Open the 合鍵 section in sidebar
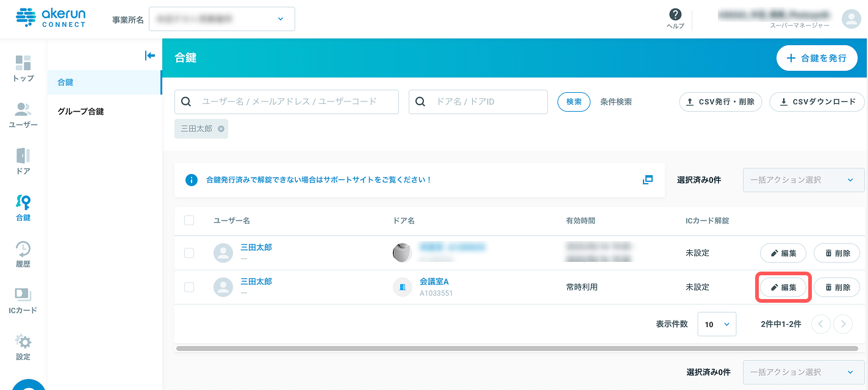The height and width of the screenshot is (390, 868). (x=23, y=208)
